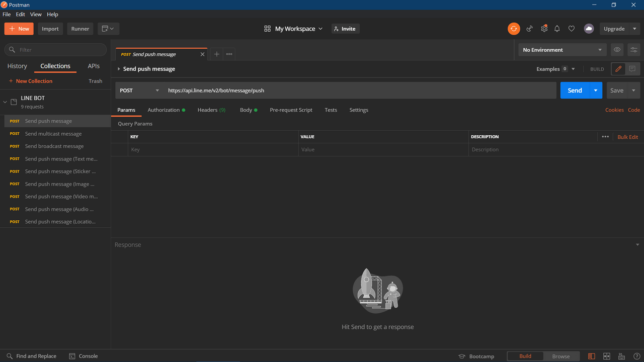644x362 pixels.
Task: Open the notifications bell icon
Action: point(557,29)
